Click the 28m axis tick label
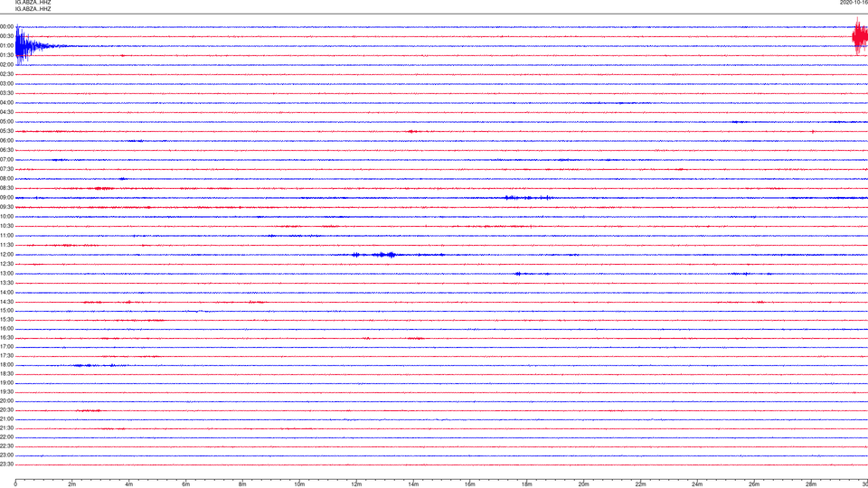 811,484
